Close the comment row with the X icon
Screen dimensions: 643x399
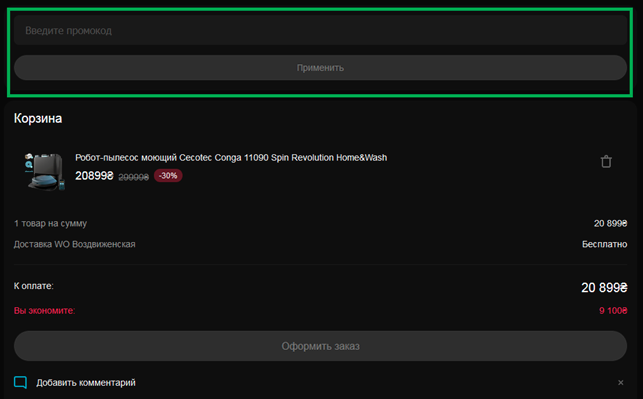[x=620, y=383]
